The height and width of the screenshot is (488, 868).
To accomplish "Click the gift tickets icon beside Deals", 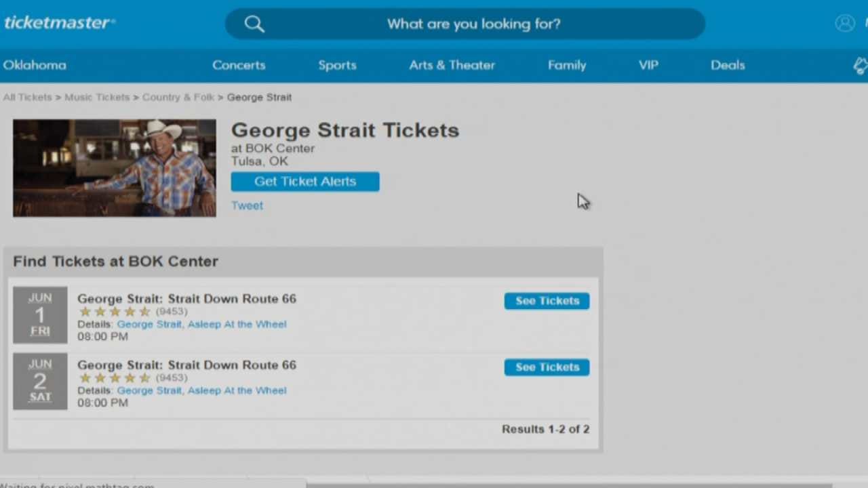I will click(860, 65).
